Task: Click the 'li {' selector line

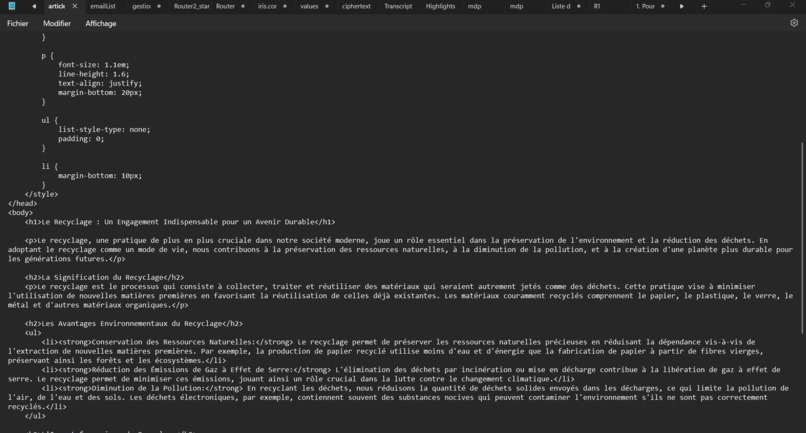Action: pyautogui.click(x=49, y=167)
